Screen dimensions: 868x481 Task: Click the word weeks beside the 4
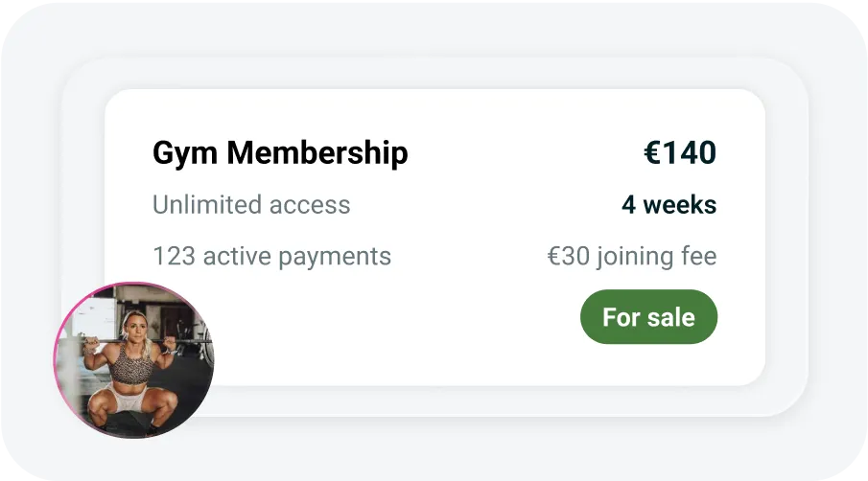pos(679,205)
